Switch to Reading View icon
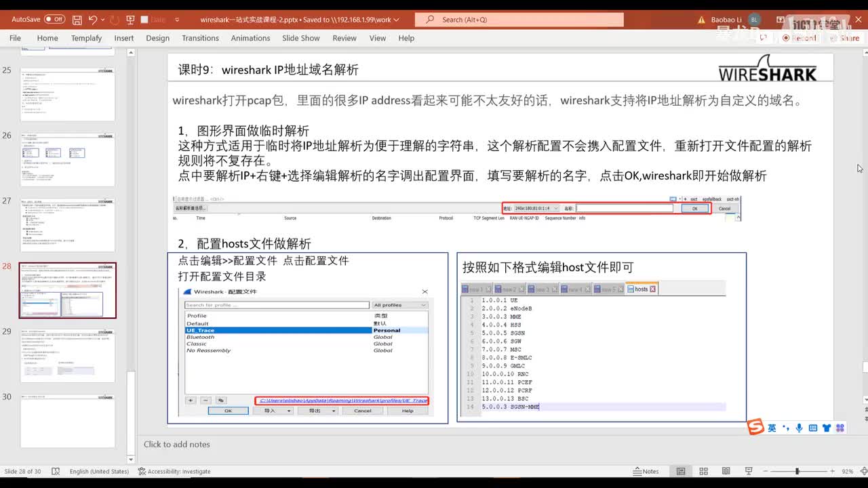 point(726,471)
